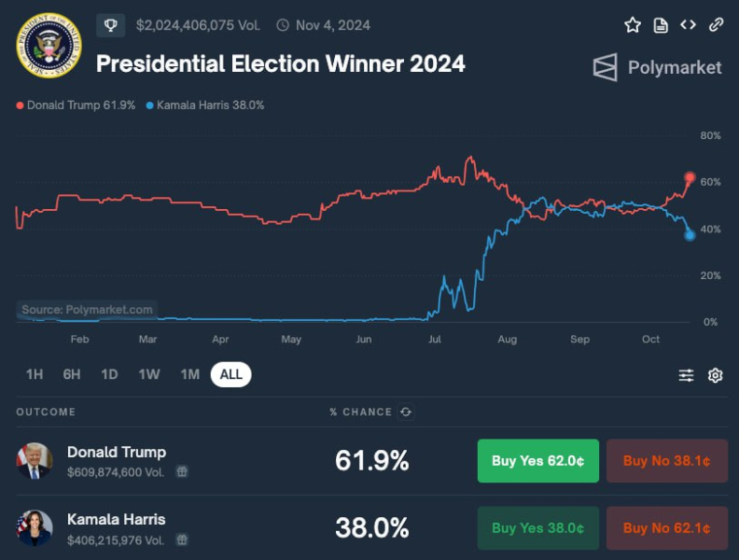Image resolution: width=739 pixels, height=560 pixels.
Task: Click gift icon under Kamala Harris
Action: pos(182,539)
